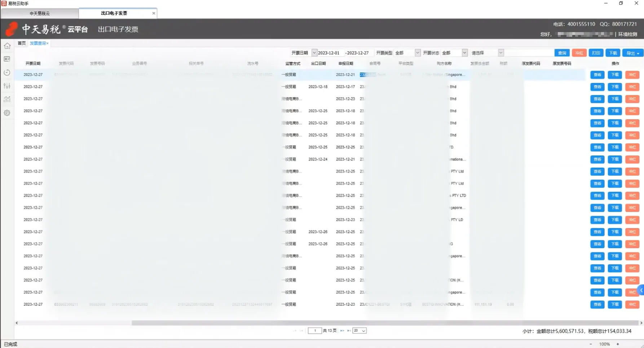Close the 发票查询 inner tab
644x348 pixels.
click(x=47, y=43)
